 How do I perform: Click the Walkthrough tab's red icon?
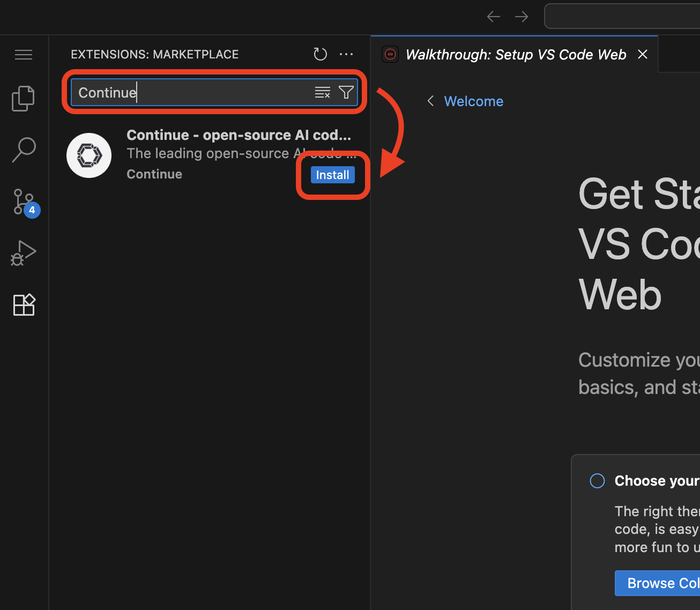(x=390, y=54)
